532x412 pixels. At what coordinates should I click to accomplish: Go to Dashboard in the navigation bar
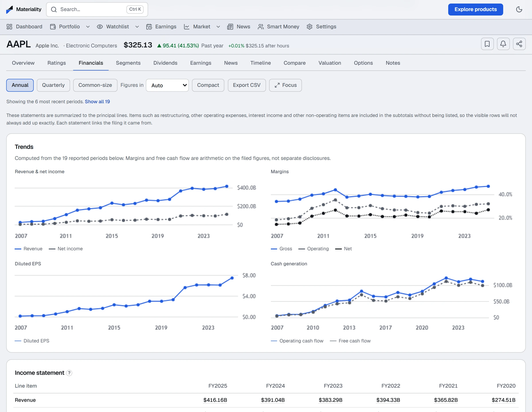point(24,27)
